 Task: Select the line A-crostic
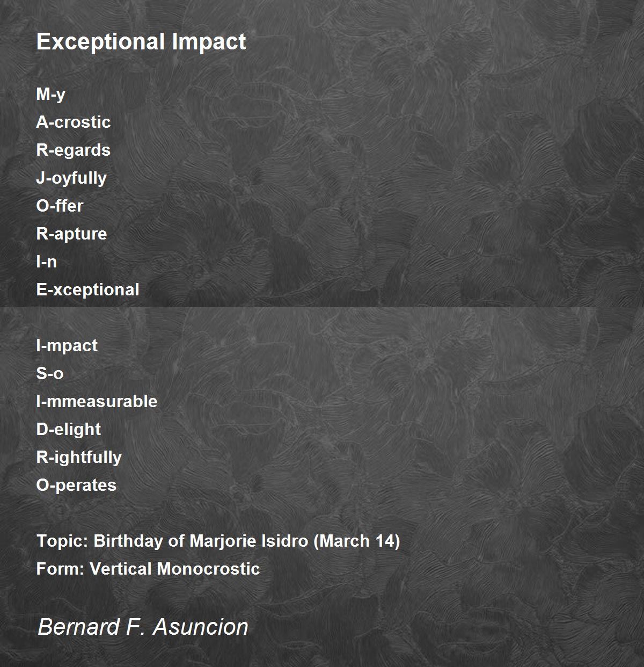click(x=74, y=122)
